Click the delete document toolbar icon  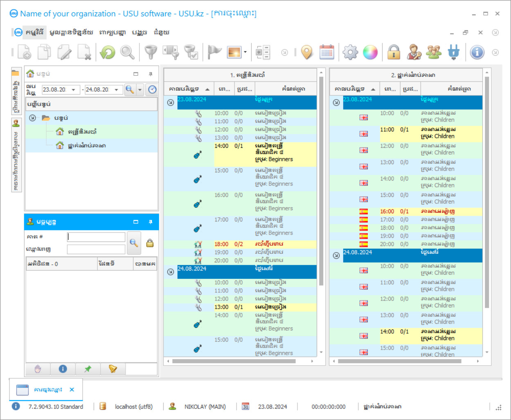click(84, 52)
